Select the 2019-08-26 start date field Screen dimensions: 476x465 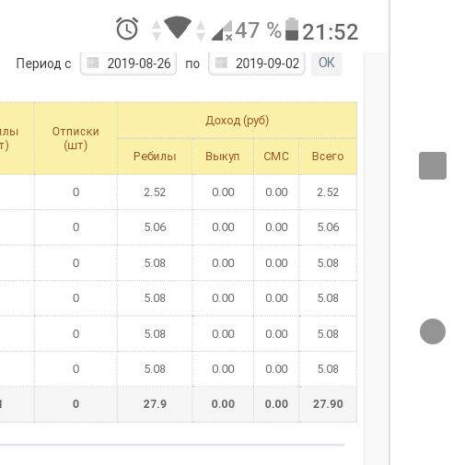click(128, 64)
